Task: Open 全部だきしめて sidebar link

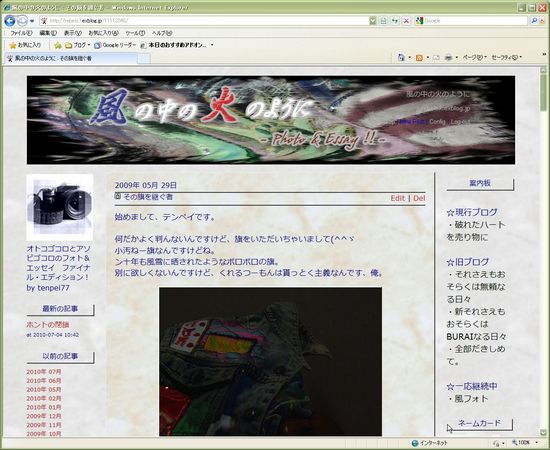Action: click(x=476, y=355)
